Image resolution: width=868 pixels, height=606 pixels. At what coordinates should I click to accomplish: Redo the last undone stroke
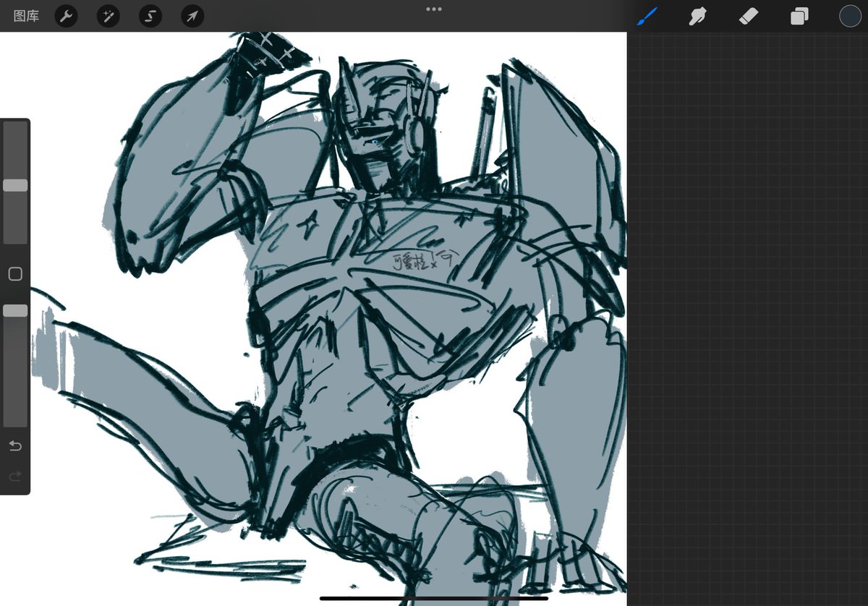pos(15,476)
